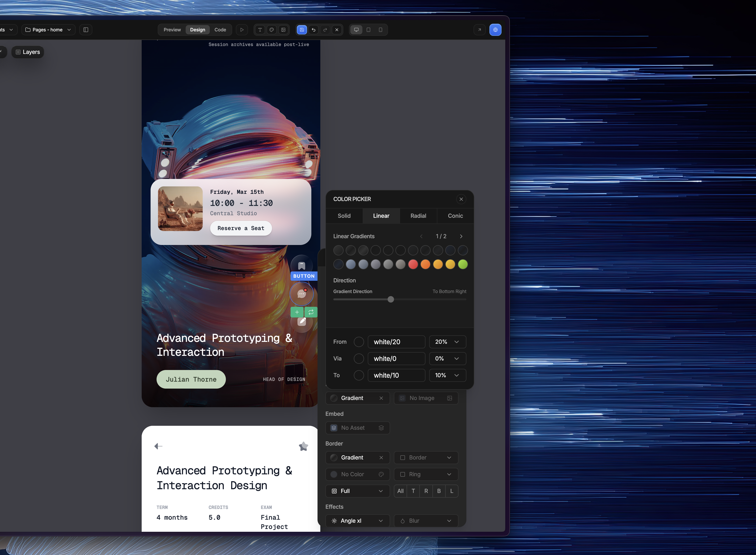Screen dimensions: 756x555
Task: Click the Play preview icon near Code tab
Action: 242,30
